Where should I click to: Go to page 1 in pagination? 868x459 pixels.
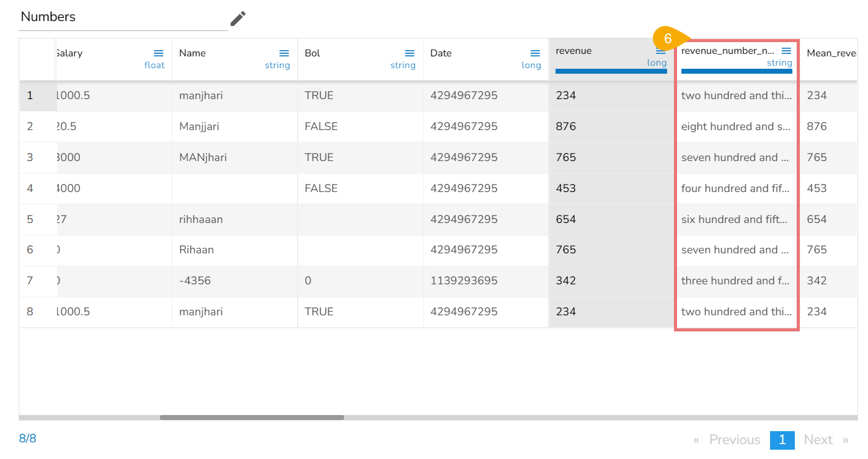pos(782,440)
